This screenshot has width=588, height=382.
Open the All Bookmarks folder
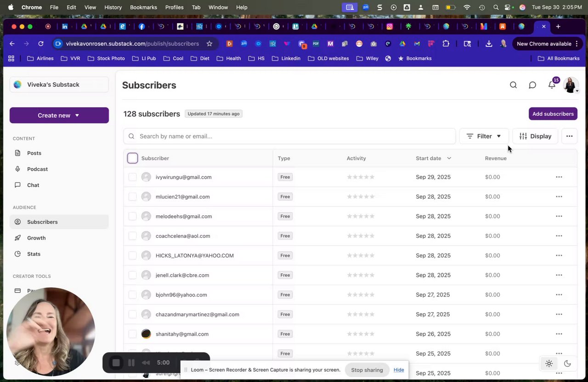(x=559, y=58)
